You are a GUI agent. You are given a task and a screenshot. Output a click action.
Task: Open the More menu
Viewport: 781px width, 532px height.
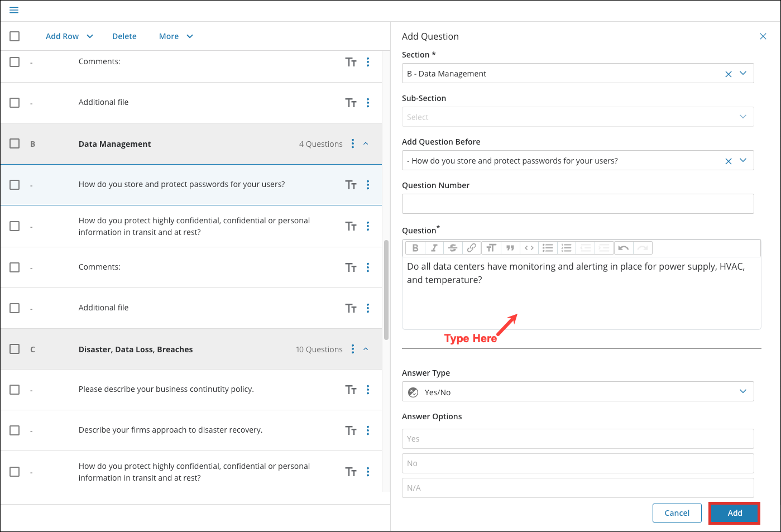coord(175,36)
